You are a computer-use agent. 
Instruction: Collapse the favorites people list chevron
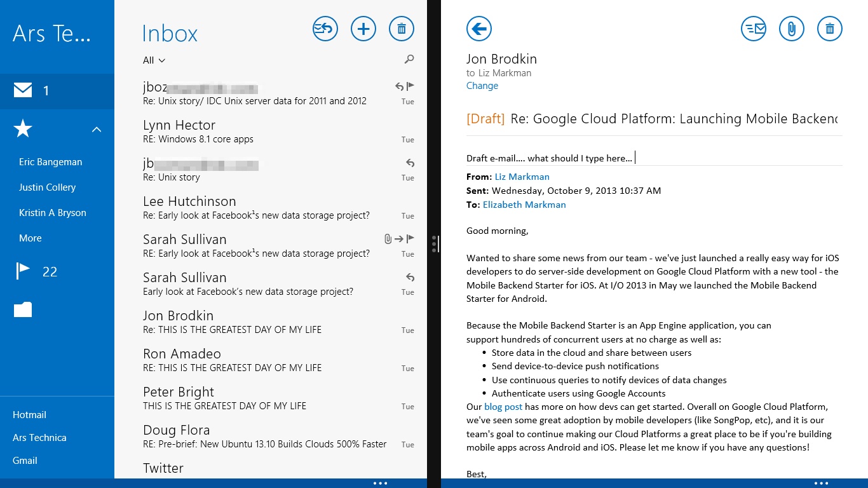(97, 130)
